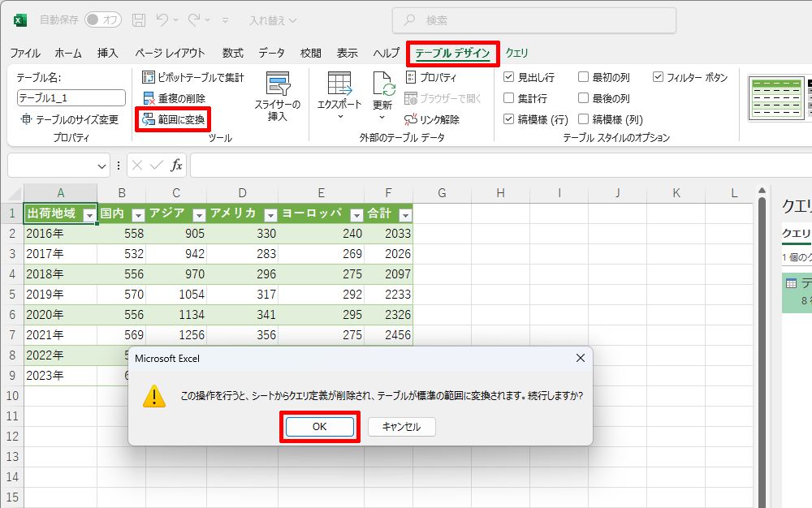Click the table name input field
Screen dimensions: 812x508
(x=71, y=98)
